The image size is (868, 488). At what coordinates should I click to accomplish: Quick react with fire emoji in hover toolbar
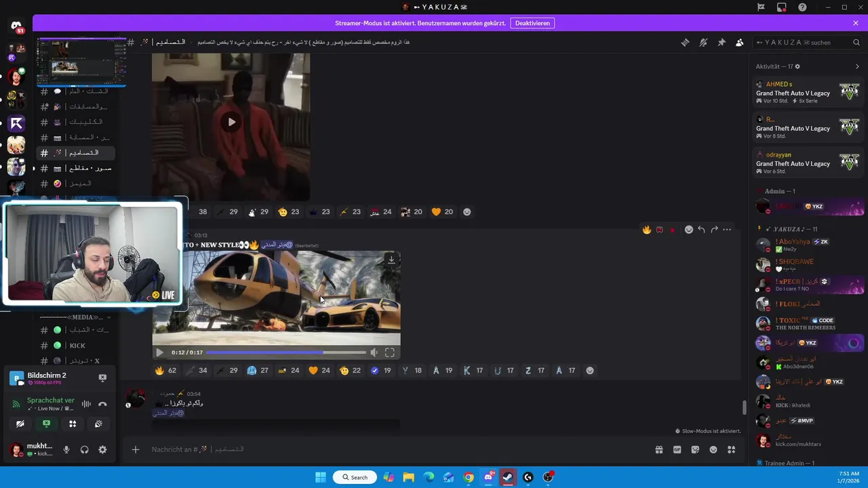pos(646,230)
